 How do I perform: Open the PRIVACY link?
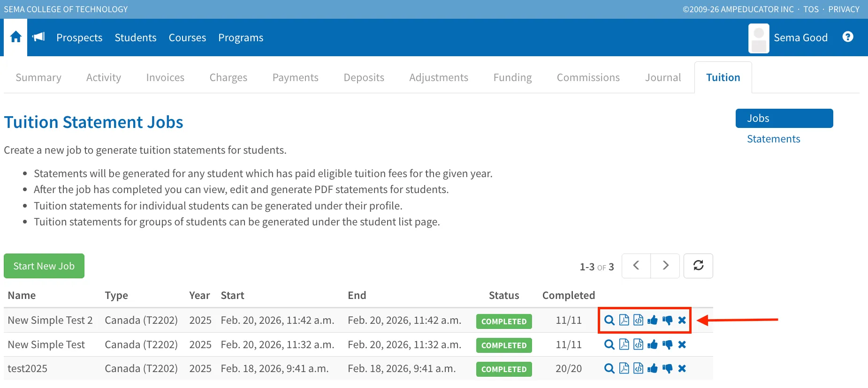(x=844, y=9)
